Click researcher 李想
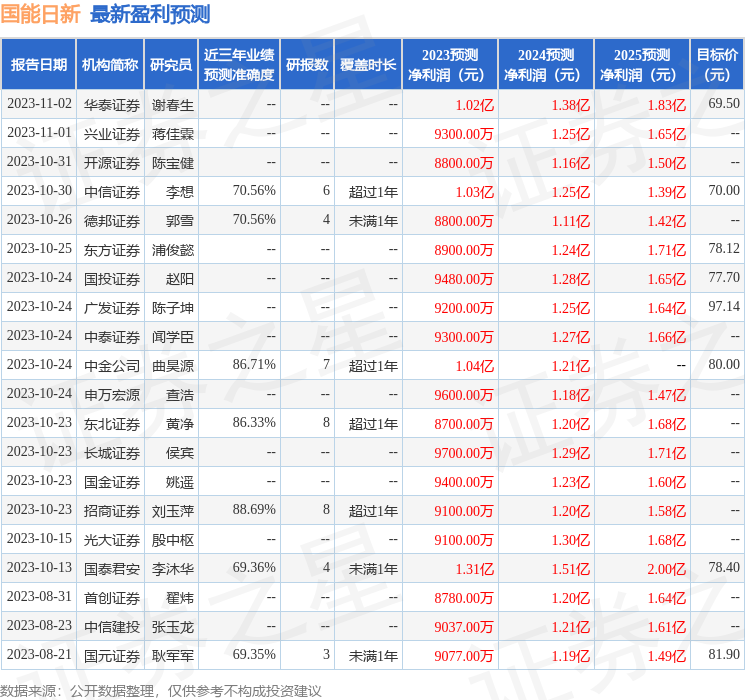The width and height of the screenshot is (745, 700). click(180, 192)
